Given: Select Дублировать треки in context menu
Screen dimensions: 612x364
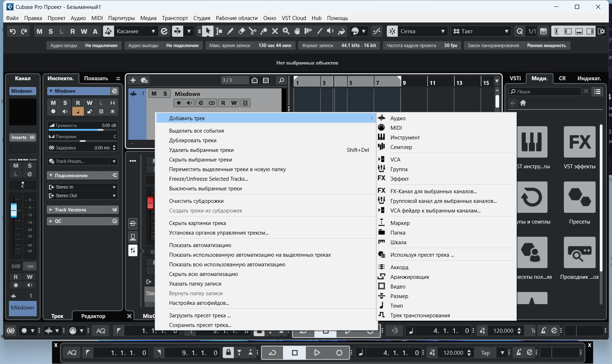Looking at the screenshot, I should tap(266, 140).
